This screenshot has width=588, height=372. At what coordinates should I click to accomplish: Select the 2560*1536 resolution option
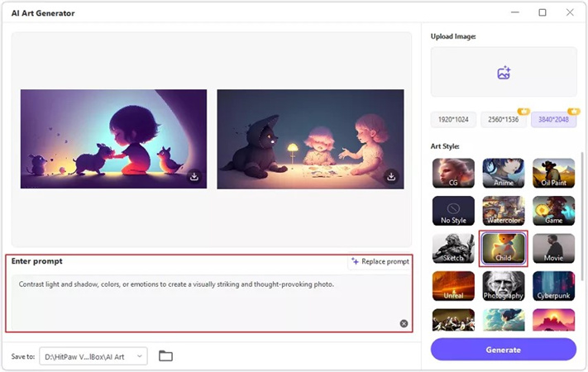click(x=503, y=120)
